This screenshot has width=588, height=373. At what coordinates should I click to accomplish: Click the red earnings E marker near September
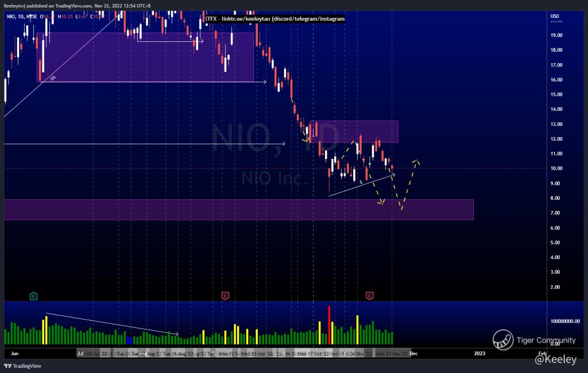click(225, 296)
